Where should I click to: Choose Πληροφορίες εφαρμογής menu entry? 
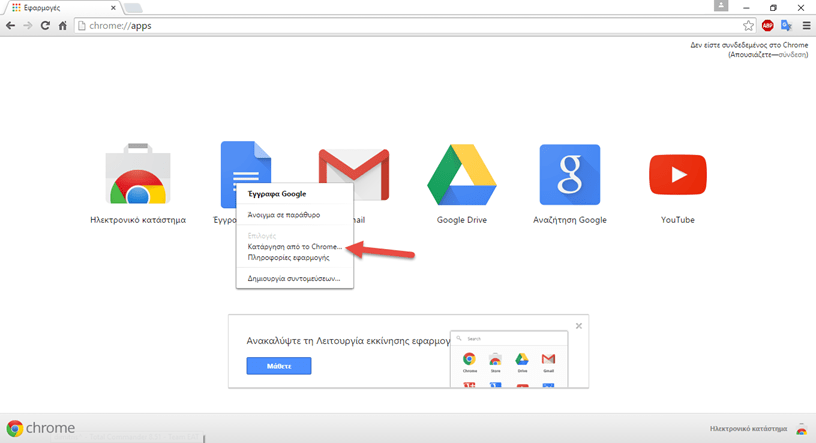point(295,258)
